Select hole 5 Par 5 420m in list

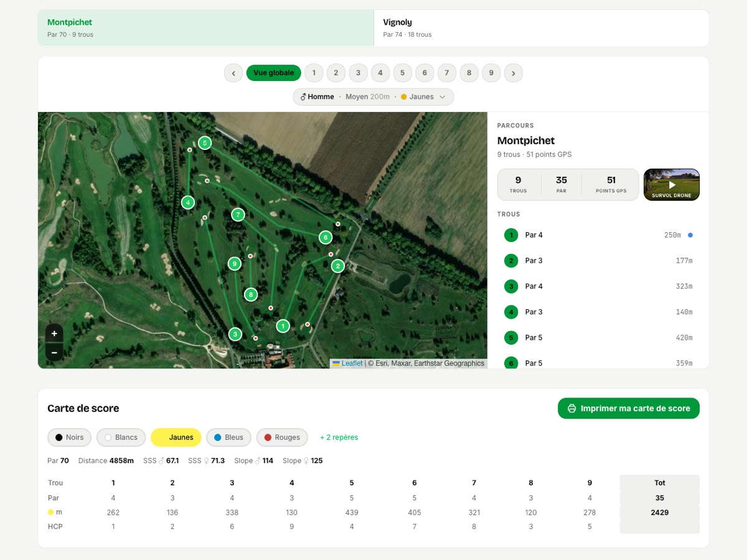pyautogui.click(x=598, y=337)
